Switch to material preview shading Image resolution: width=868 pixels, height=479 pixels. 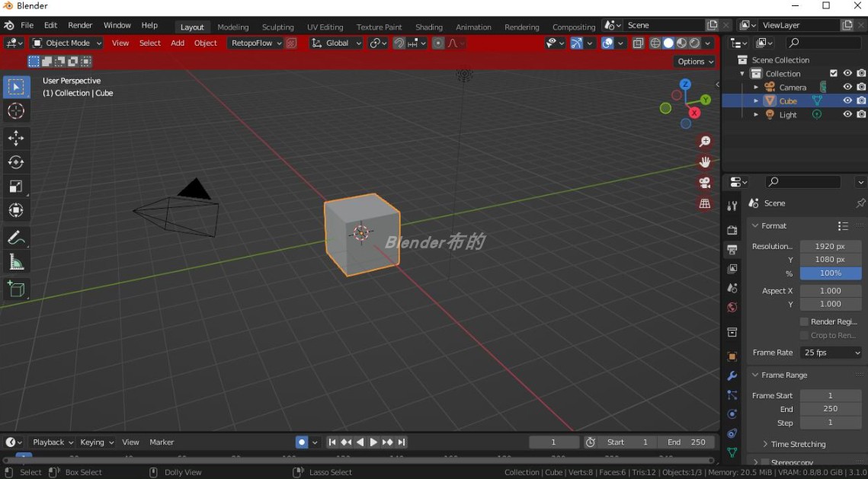click(x=681, y=43)
